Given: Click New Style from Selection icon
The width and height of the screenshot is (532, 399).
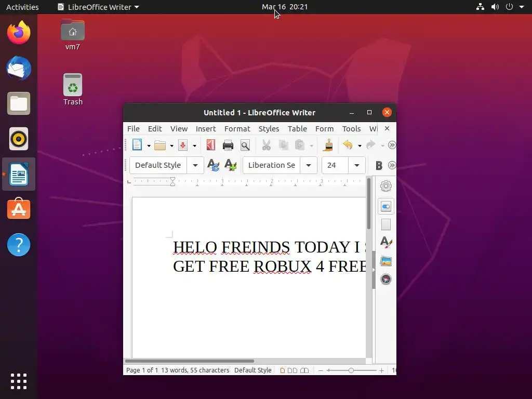Looking at the screenshot, I should [230, 165].
